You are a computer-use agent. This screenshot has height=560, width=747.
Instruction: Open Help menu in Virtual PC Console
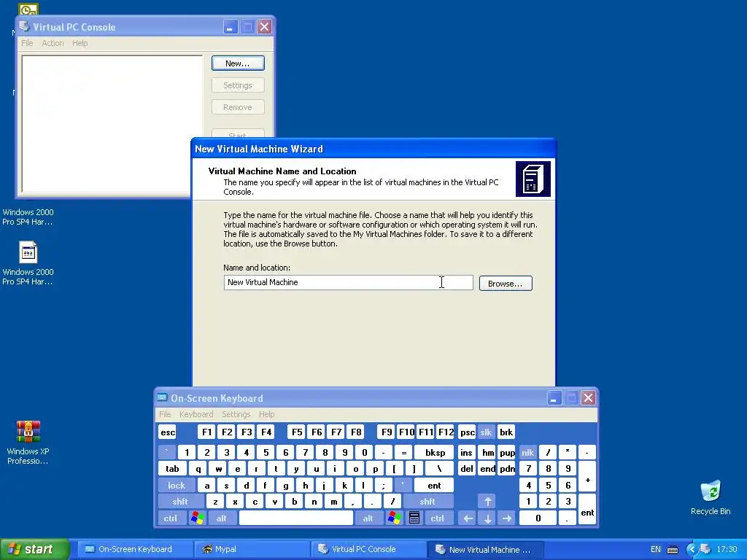[x=80, y=43]
